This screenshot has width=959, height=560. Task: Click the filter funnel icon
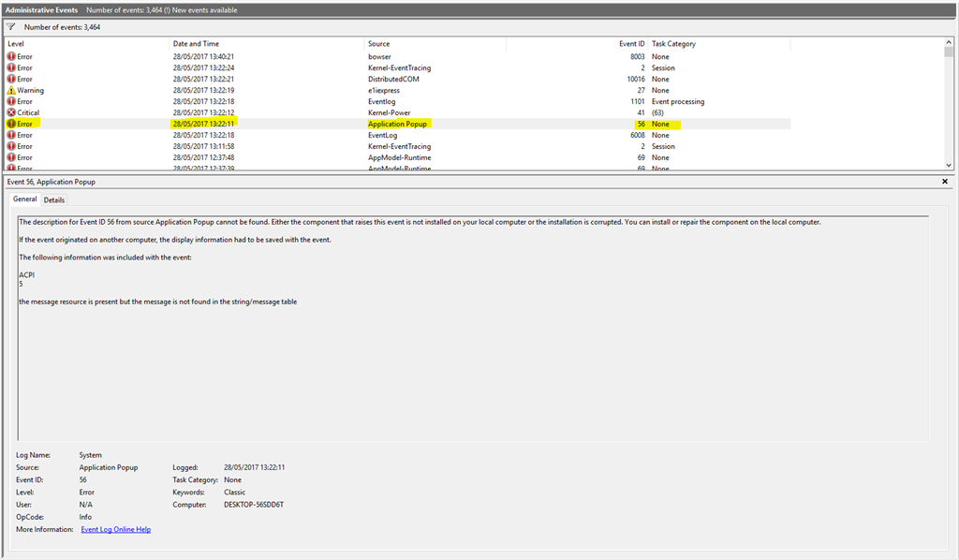coord(10,27)
